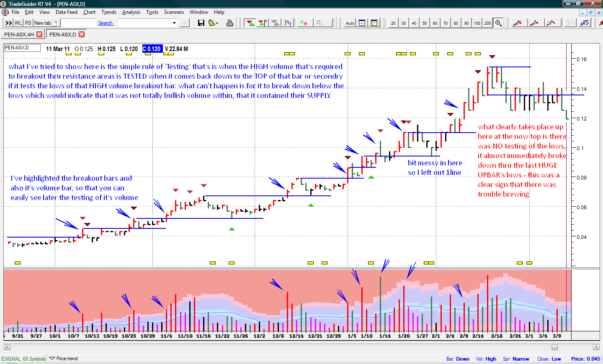Screen dimensions: 603x364
Task: Click the go arrow button after the combo box
Action: [x=184, y=23]
